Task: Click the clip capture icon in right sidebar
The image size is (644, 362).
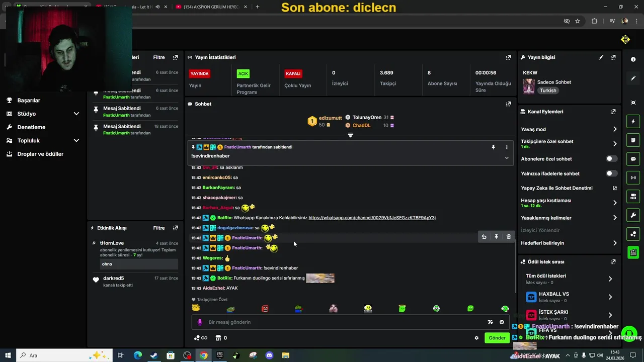Action: point(633,103)
